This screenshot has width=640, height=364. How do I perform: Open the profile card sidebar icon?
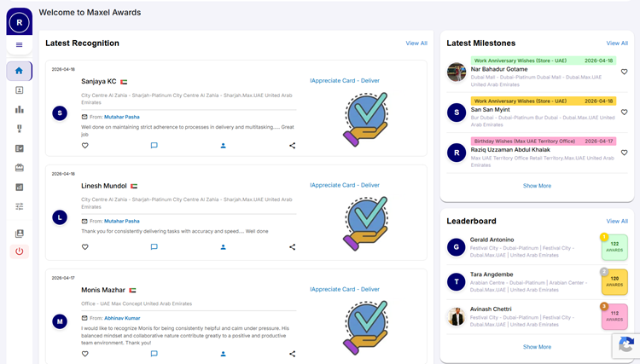(19, 90)
